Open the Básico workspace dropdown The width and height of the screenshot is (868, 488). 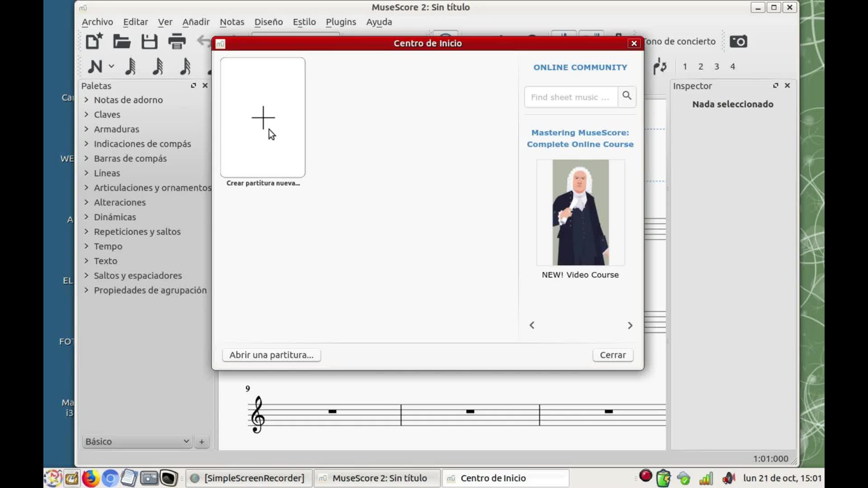137,441
